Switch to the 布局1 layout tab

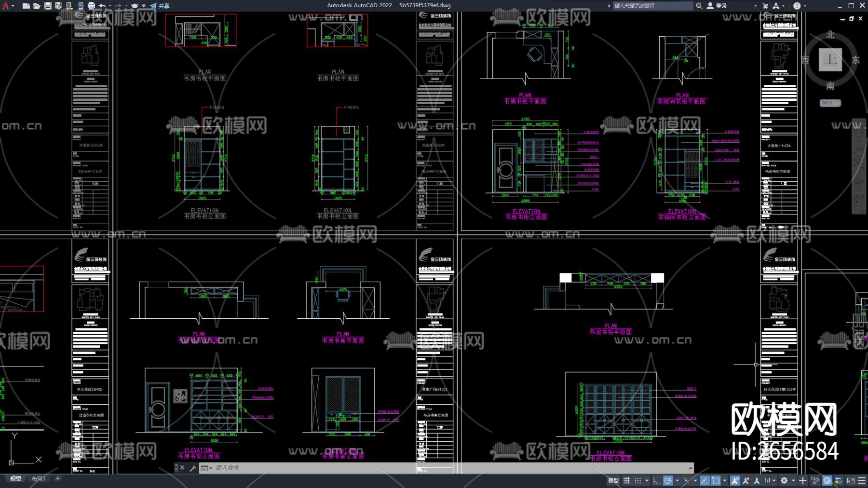[x=38, y=478]
